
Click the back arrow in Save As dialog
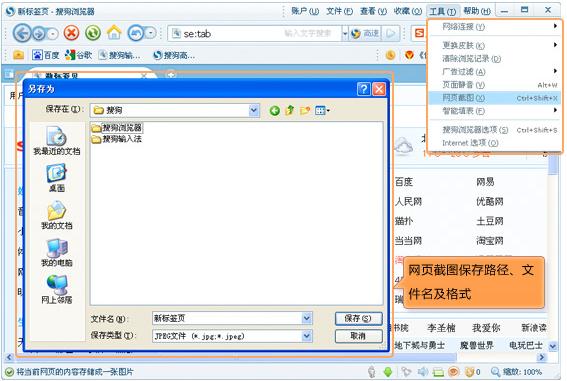[x=274, y=111]
